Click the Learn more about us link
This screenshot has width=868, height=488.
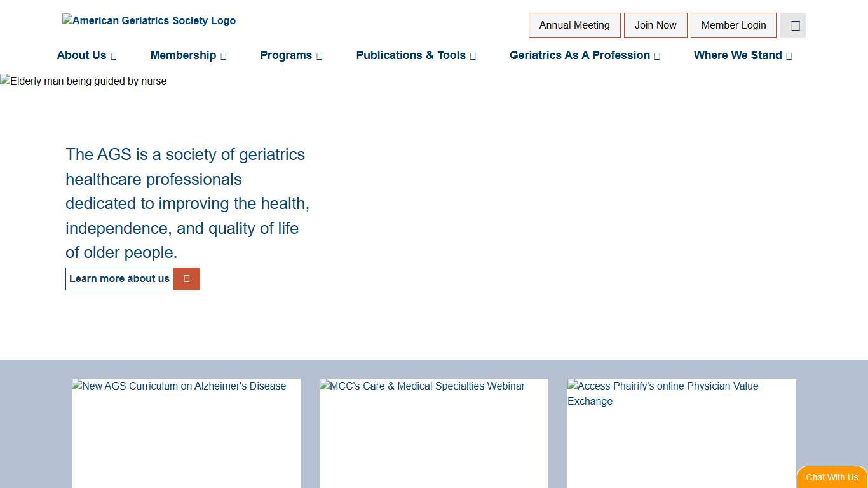pyautogui.click(x=119, y=279)
